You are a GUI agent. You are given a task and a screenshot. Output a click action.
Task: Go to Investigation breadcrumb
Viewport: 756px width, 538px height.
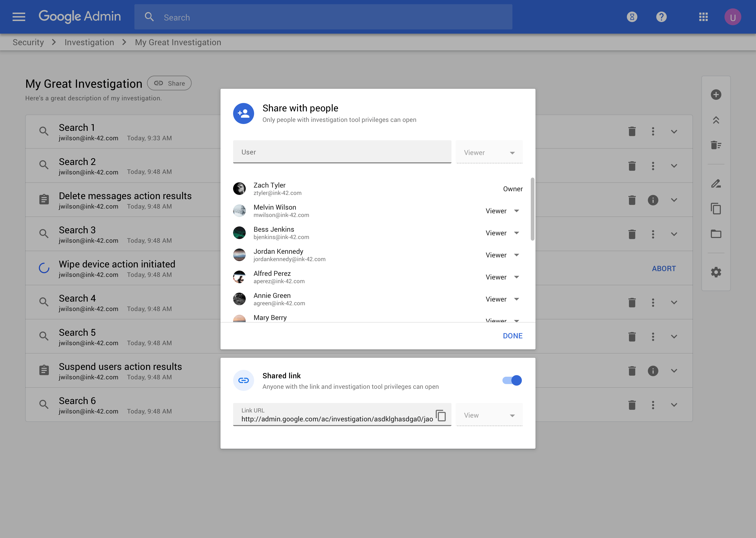point(89,42)
